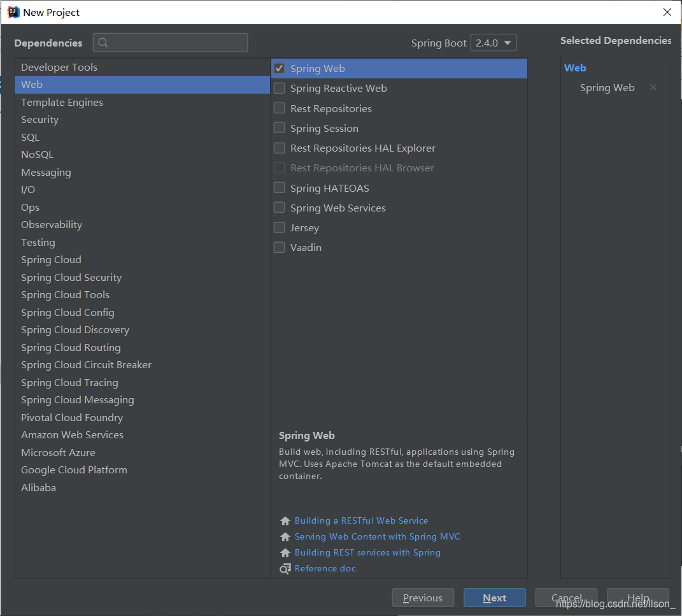This screenshot has height=616, width=682.
Task: Check the Rest Repositories dependency
Action: [279, 108]
